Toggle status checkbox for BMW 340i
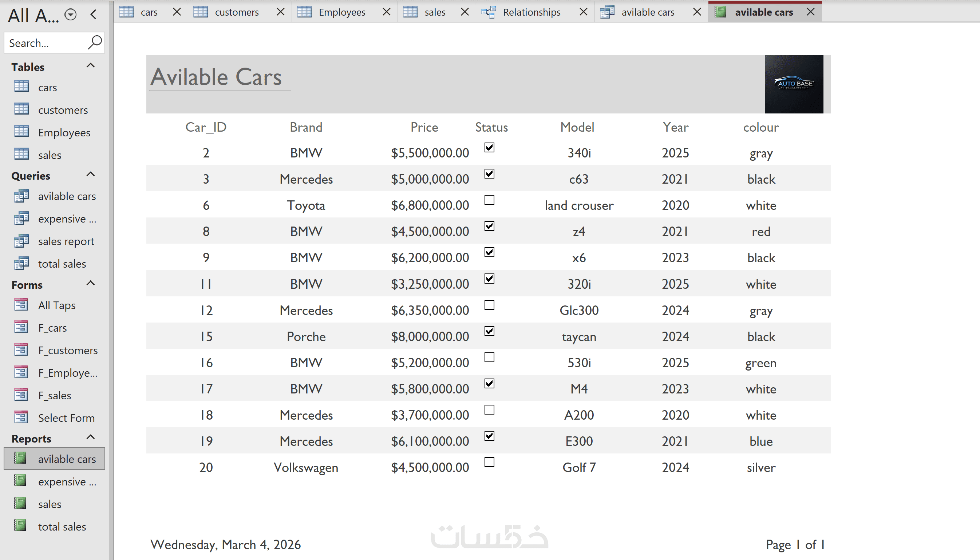The height and width of the screenshot is (560, 980). pos(489,148)
